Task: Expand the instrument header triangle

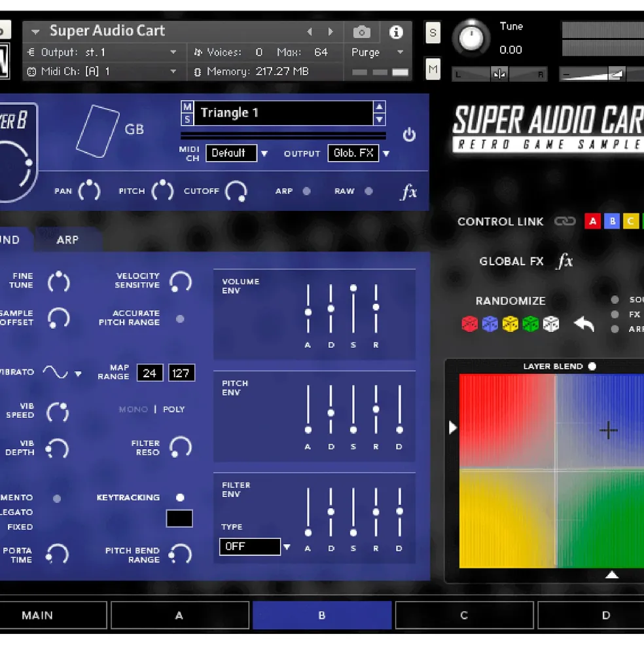Action: click(35, 31)
